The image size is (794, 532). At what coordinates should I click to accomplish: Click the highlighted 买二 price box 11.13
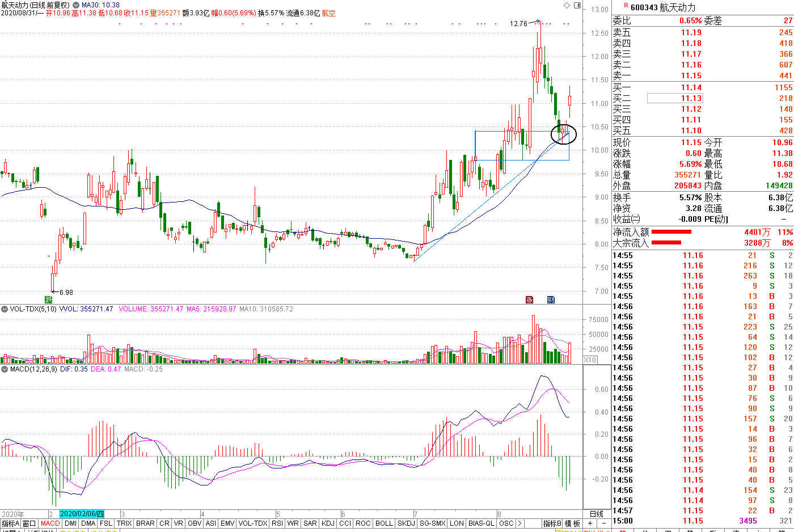[x=675, y=98]
